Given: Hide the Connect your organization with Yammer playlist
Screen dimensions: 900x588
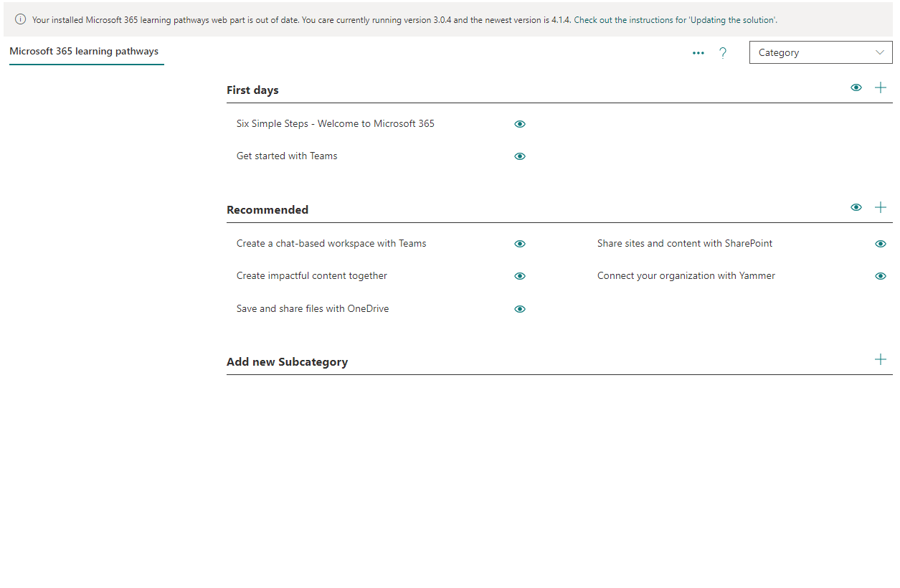Looking at the screenshot, I should click(880, 276).
